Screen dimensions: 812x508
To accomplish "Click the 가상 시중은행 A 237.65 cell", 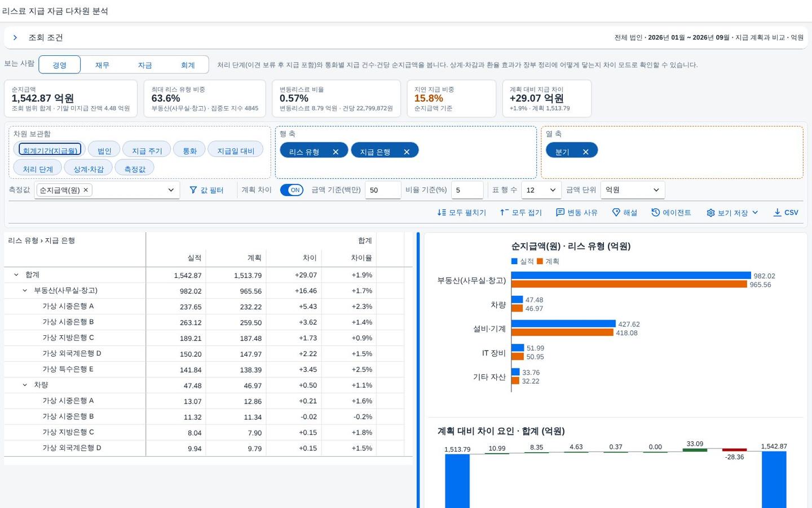I will click(176, 306).
